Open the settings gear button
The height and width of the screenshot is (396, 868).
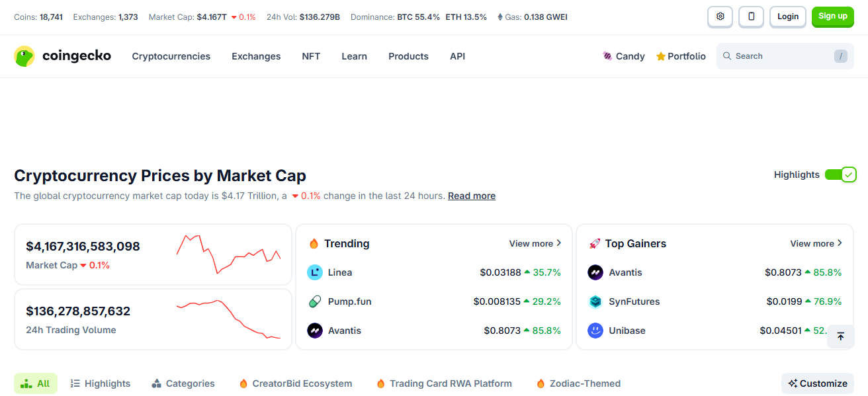pos(720,17)
